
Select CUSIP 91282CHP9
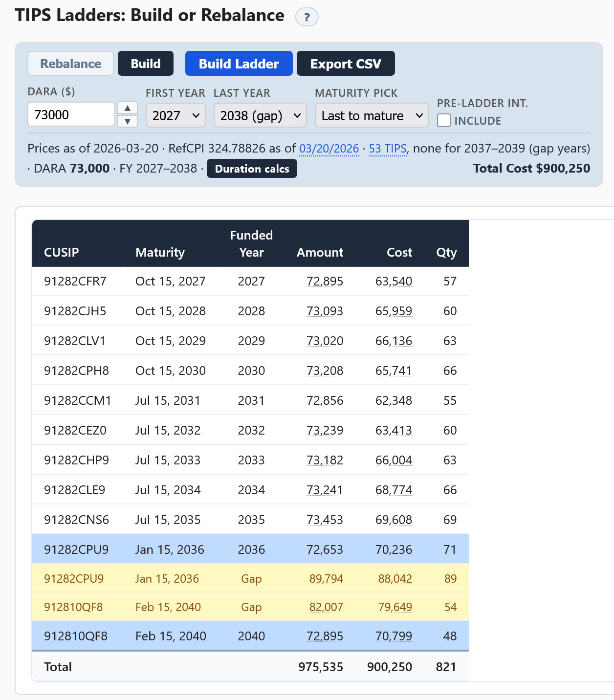coord(77,460)
